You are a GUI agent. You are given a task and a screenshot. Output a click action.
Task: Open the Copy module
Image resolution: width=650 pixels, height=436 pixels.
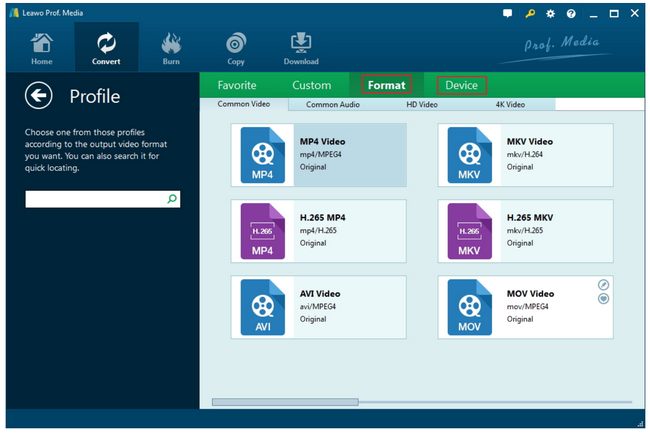[x=236, y=47]
